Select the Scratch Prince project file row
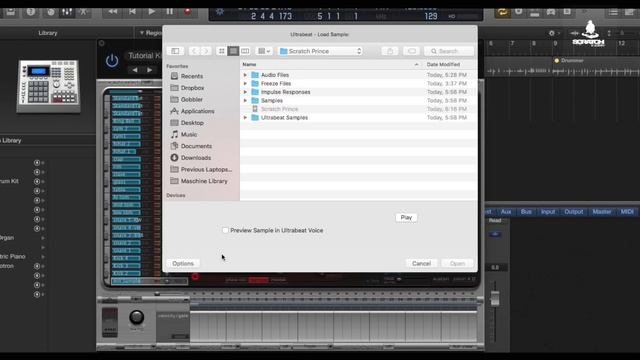Image resolution: width=640 pixels, height=360 pixels. pyautogui.click(x=358, y=109)
